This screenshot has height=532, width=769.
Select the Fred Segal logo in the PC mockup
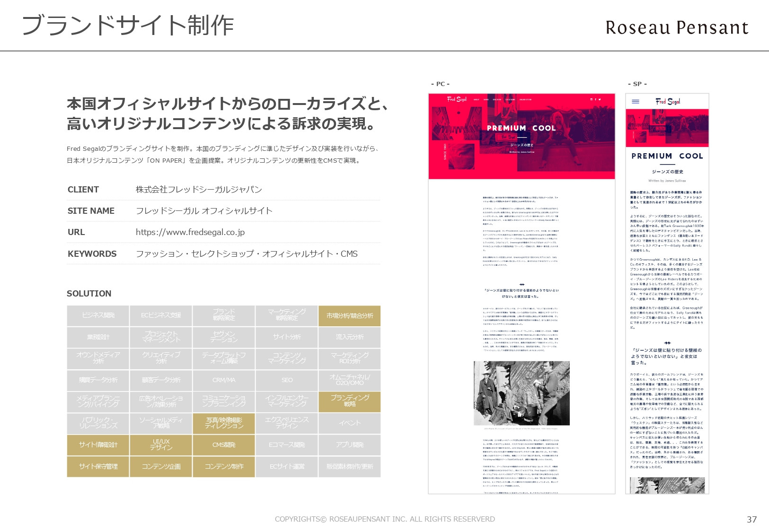click(x=457, y=99)
